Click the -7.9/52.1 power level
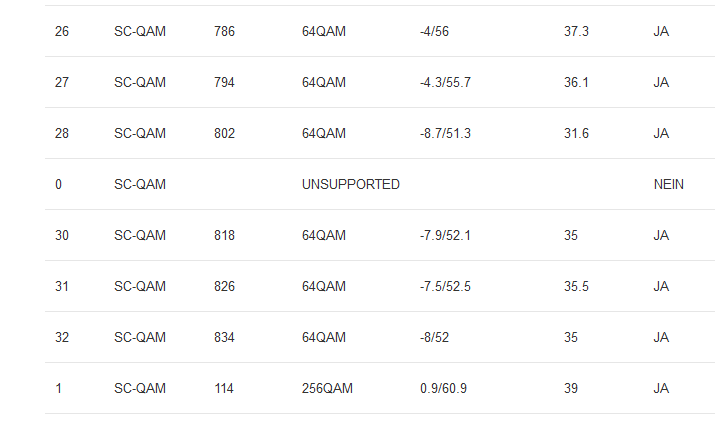 tap(445, 236)
